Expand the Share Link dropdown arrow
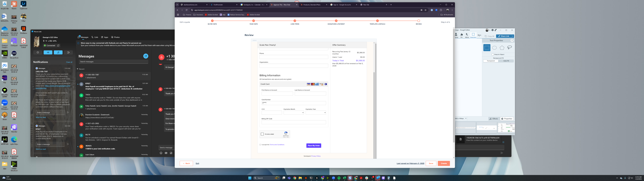Image resolution: width=644 pixels, height=181 pixels. (x=513, y=36)
